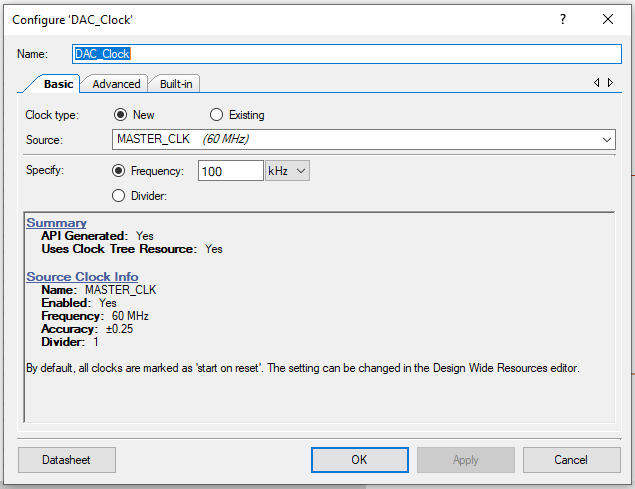The height and width of the screenshot is (489, 635).
Task: Switch to the Basic tab
Action: [x=58, y=84]
